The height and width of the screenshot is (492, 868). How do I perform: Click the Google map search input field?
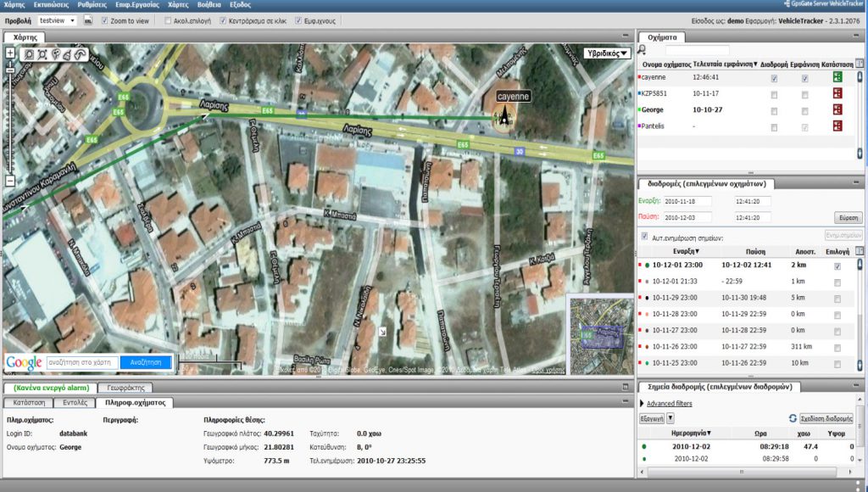[x=82, y=362]
